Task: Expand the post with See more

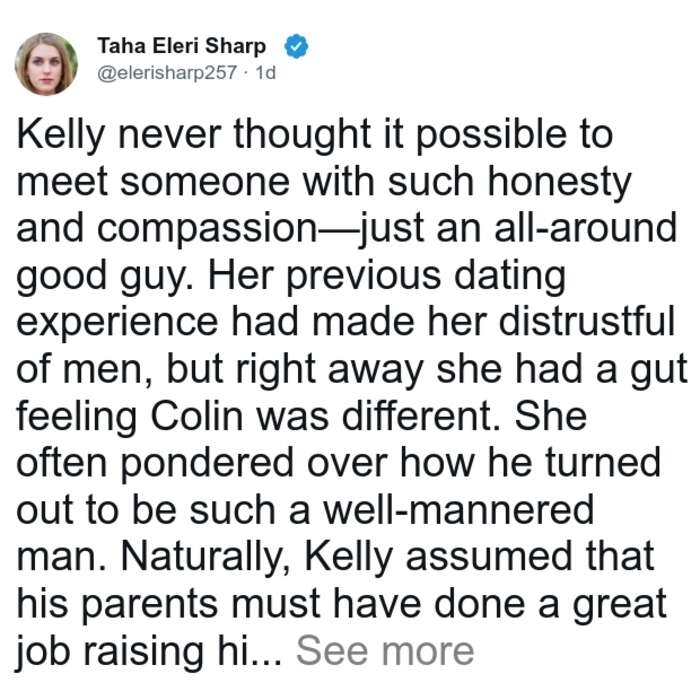Action: pos(385,651)
